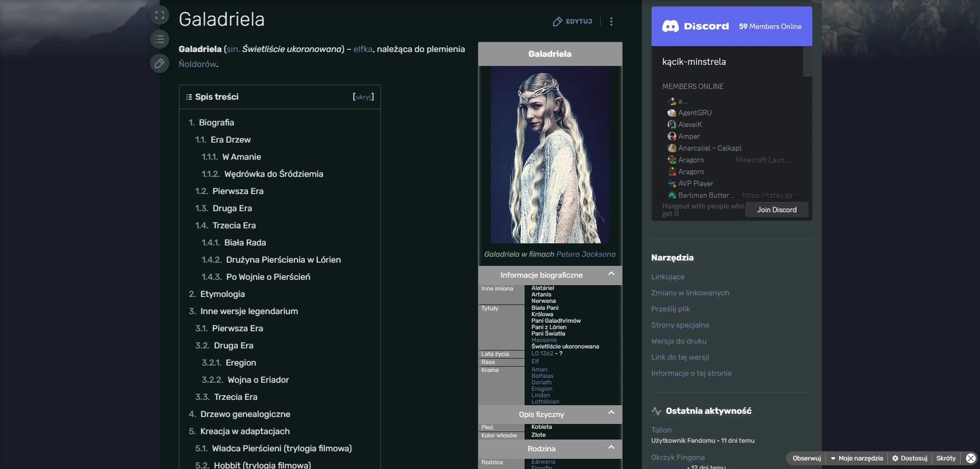Jump to Drużyna Pierścienia w Lórien entry
Screen dimensions: 980x469
283,260
